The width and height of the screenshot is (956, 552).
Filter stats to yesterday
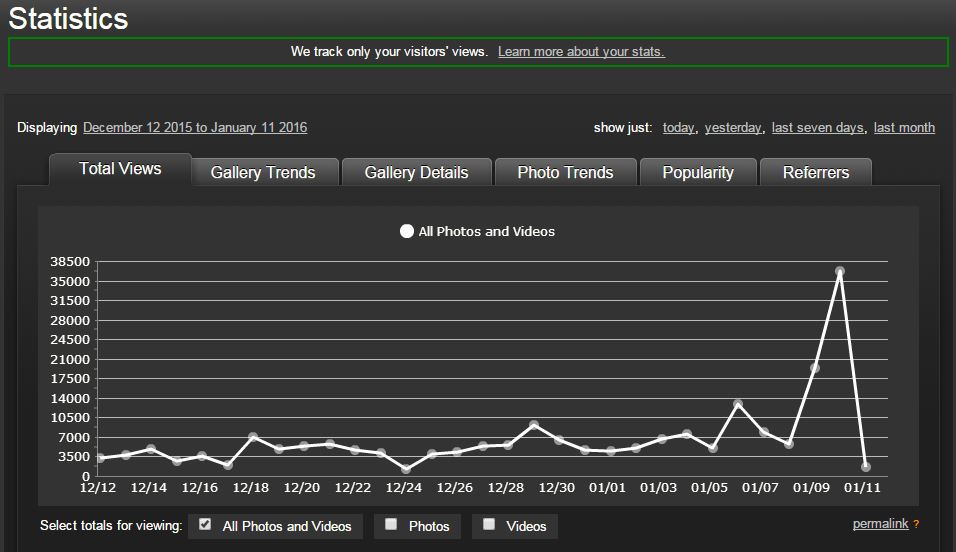732,127
